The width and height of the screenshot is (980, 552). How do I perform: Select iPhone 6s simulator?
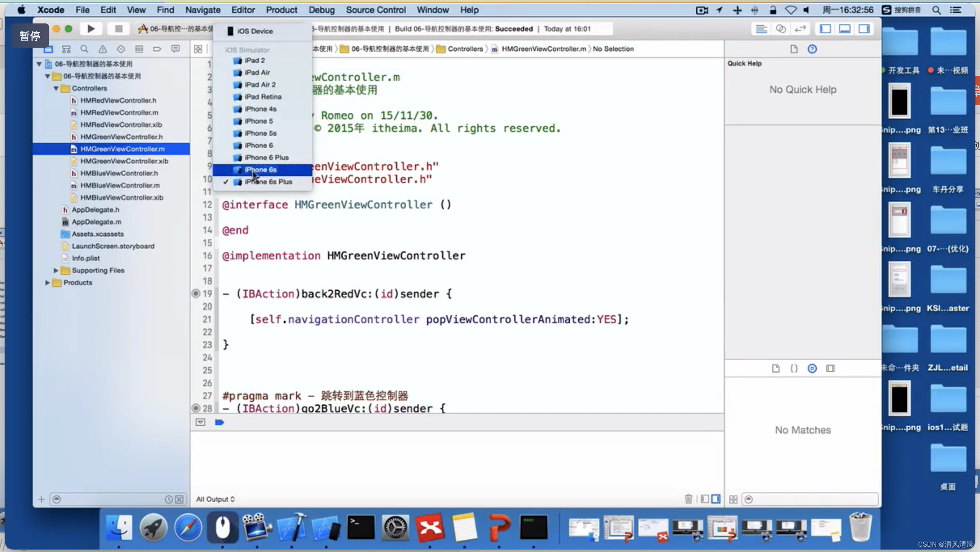tap(262, 170)
